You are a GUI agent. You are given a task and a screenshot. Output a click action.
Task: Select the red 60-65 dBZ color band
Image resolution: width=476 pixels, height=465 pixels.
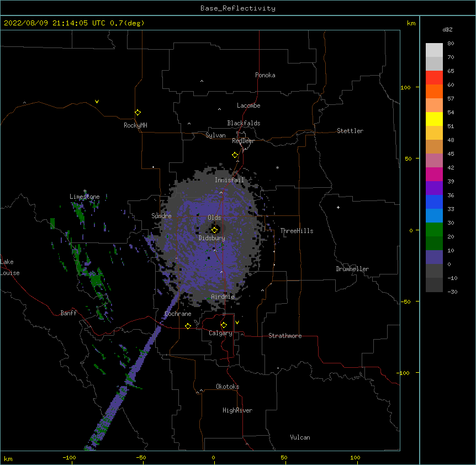(434, 78)
